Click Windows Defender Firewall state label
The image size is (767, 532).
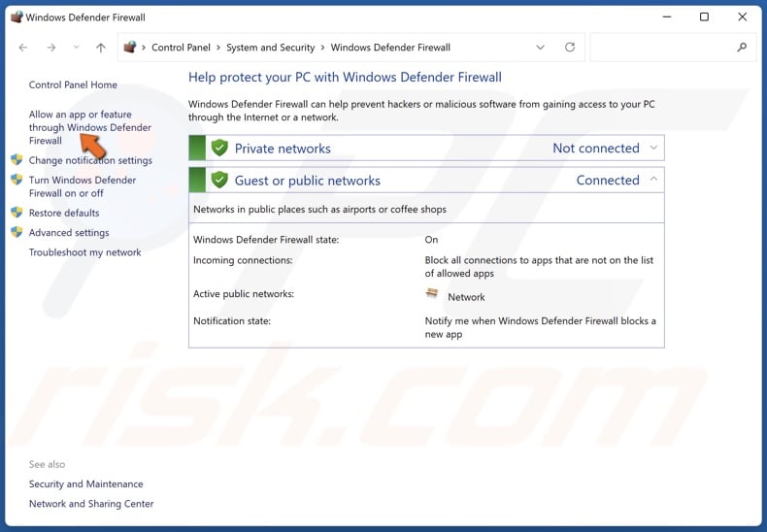point(266,240)
